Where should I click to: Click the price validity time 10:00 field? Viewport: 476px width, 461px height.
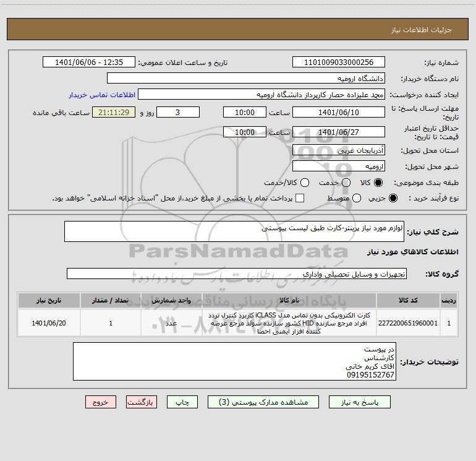click(x=245, y=132)
